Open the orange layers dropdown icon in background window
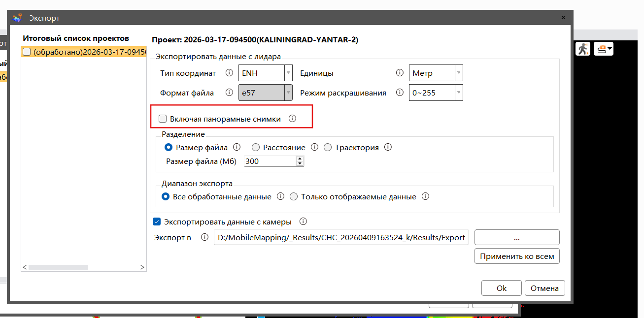Image resolution: width=644 pixels, height=318 pixels. point(604,49)
